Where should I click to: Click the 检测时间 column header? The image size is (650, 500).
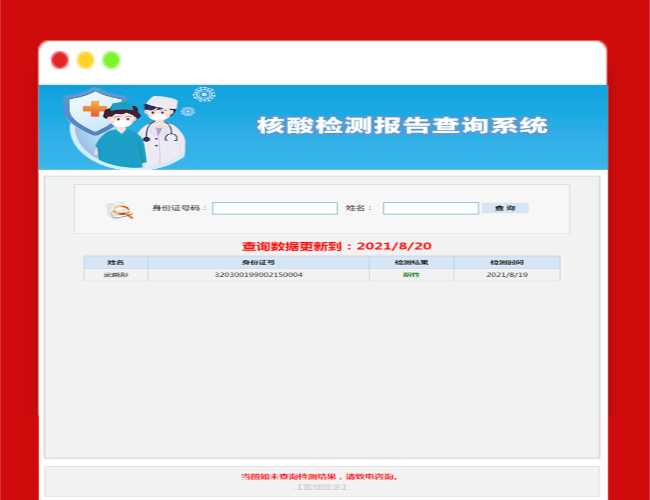506,262
